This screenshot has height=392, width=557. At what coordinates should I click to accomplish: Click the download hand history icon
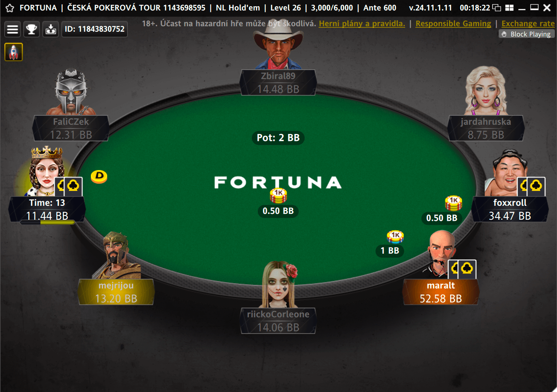click(x=51, y=29)
